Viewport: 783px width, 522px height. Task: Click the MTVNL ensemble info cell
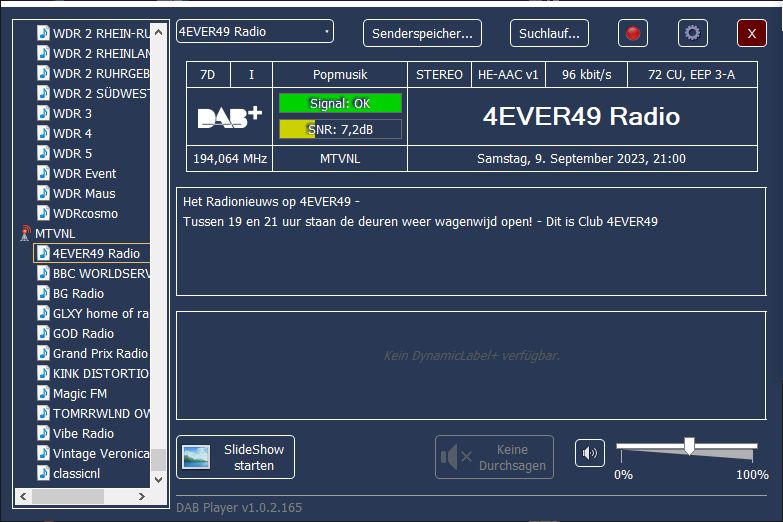pyautogui.click(x=340, y=158)
